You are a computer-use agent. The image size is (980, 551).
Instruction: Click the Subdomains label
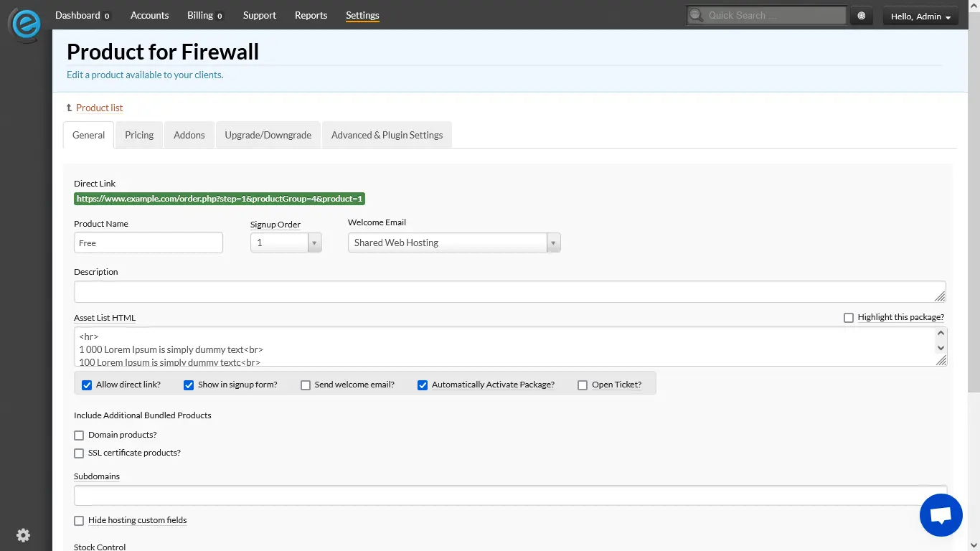97,476
